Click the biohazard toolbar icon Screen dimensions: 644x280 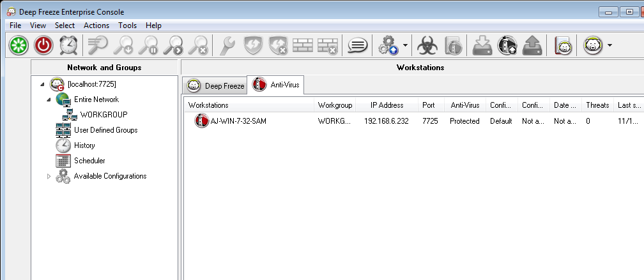click(427, 45)
